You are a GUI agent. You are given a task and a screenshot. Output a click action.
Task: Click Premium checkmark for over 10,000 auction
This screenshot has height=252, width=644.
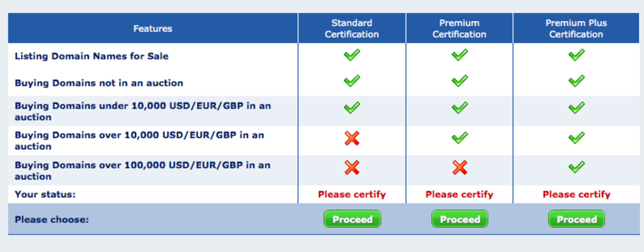click(460, 137)
